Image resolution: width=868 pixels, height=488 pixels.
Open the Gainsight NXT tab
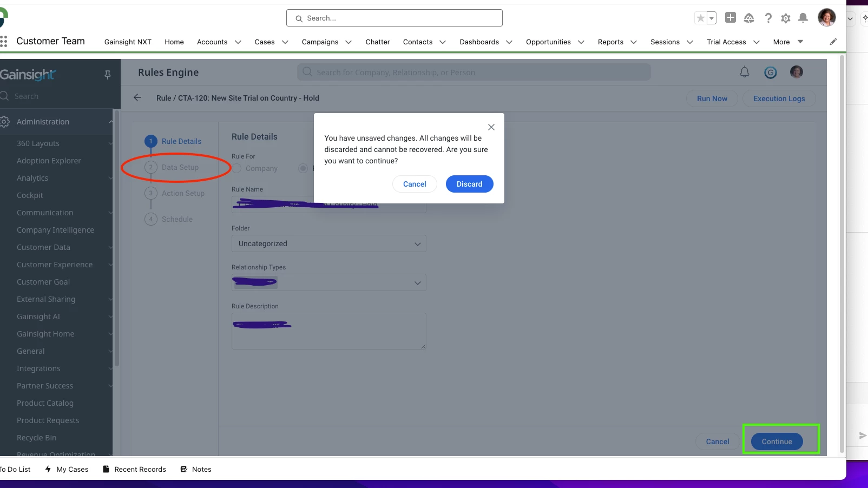click(128, 42)
